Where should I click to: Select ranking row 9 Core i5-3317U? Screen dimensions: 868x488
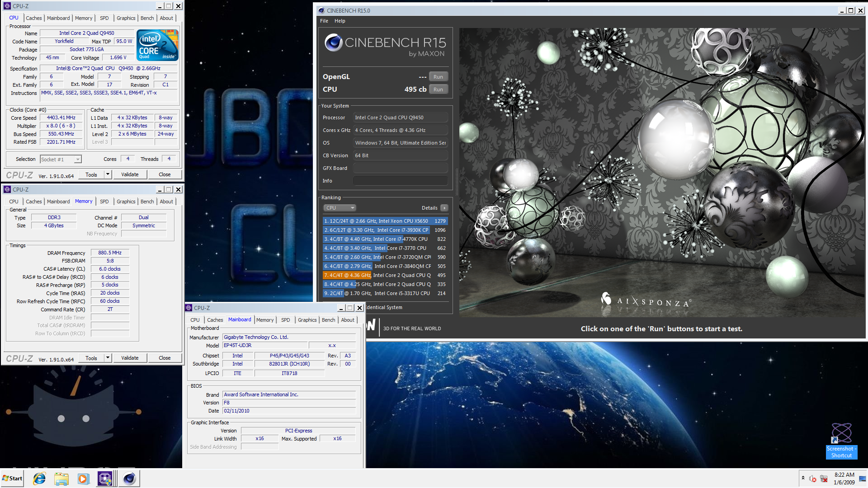(x=385, y=293)
